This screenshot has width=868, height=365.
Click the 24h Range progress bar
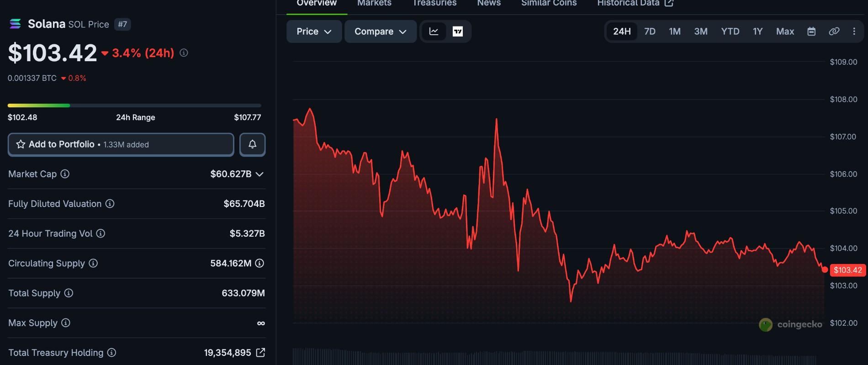tap(134, 106)
